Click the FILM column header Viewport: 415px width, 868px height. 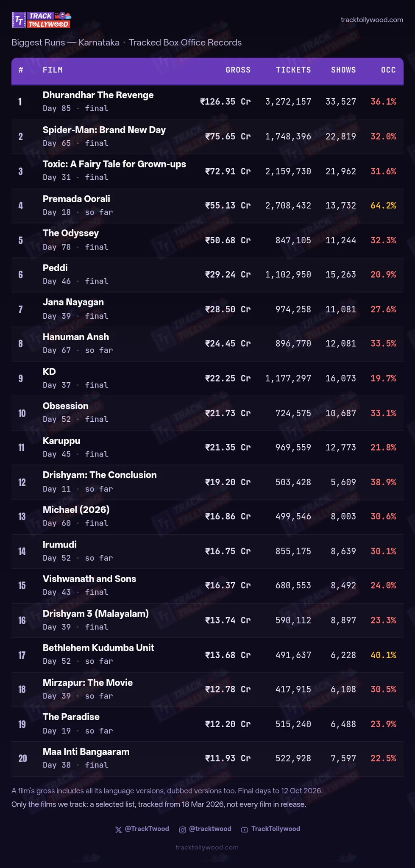(53, 70)
